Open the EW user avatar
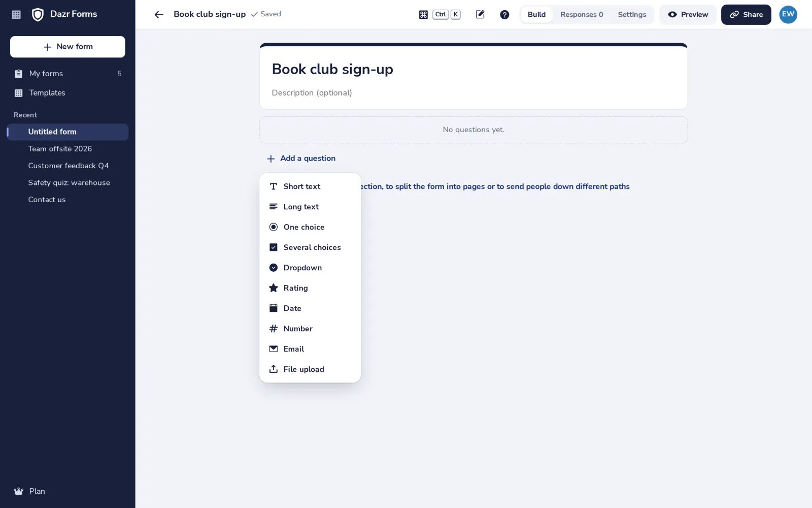The width and height of the screenshot is (812, 508). pyautogui.click(x=788, y=14)
